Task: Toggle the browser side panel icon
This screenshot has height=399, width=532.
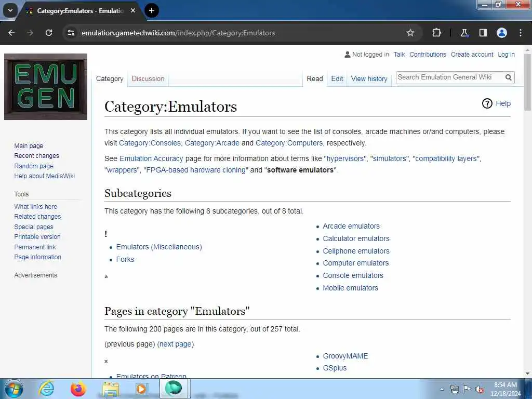Action: tap(483, 33)
